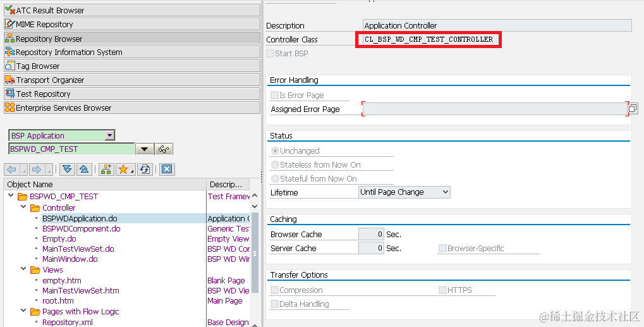Click the Tag Browser icon
644x327 pixels.
10,66
